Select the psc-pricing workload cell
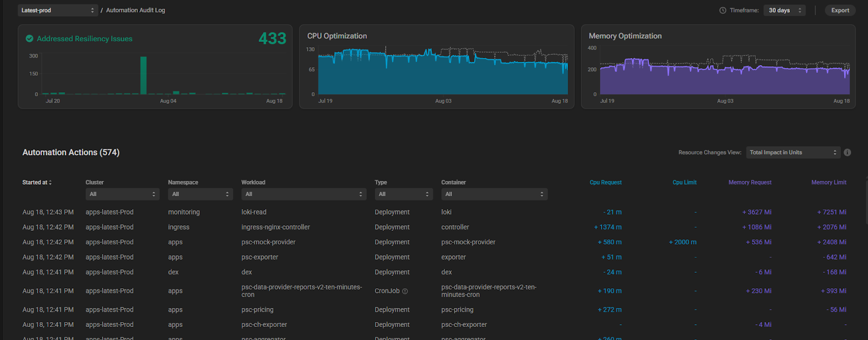Viewport: 868px width, 340px height. 258,310
